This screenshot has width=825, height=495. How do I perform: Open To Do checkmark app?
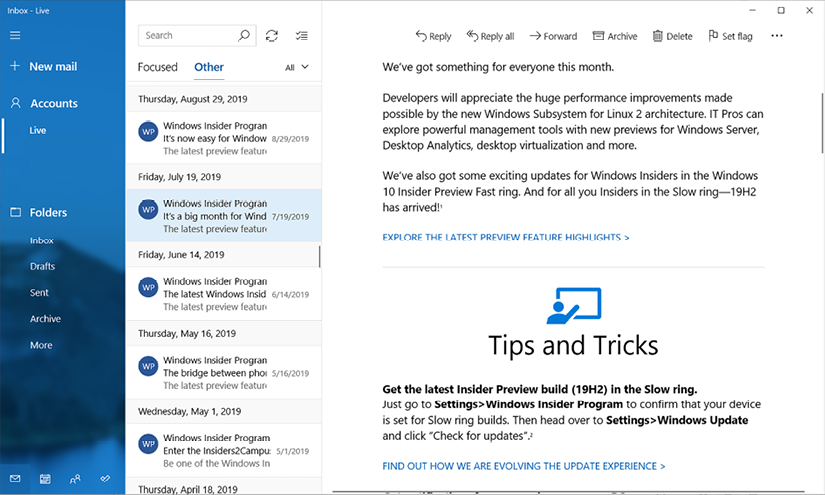coord(105,479)
